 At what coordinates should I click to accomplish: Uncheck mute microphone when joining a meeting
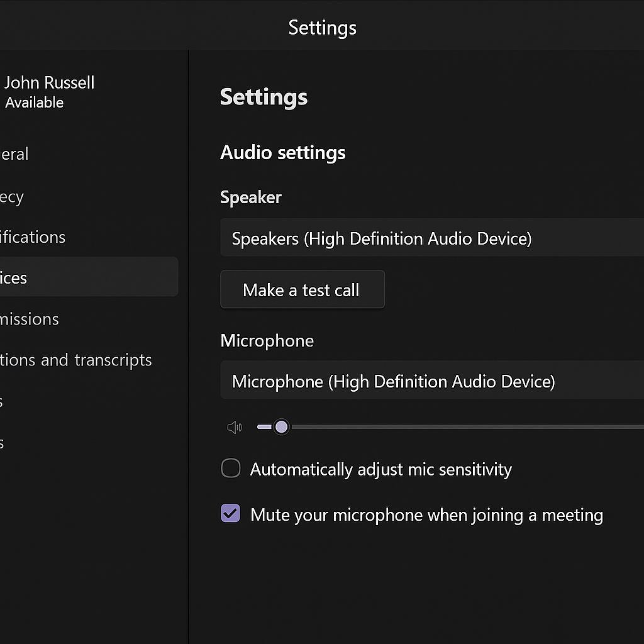230,513
